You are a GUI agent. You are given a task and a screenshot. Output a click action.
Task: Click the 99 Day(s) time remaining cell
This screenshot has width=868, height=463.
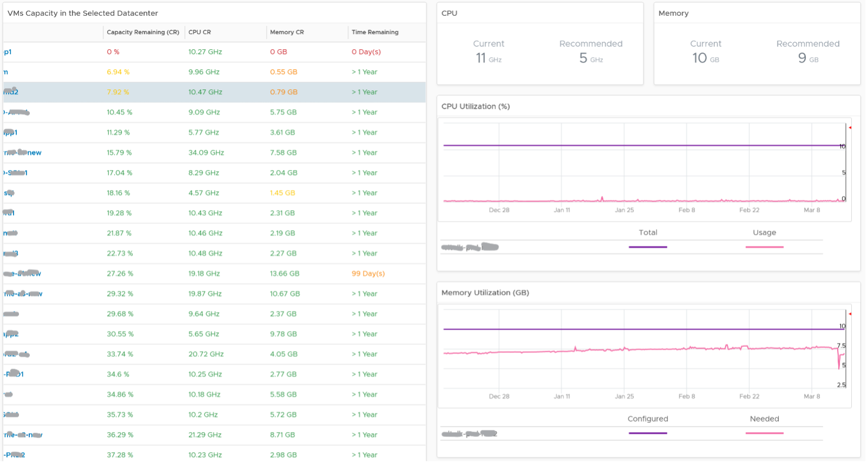[x=368, y=274]
